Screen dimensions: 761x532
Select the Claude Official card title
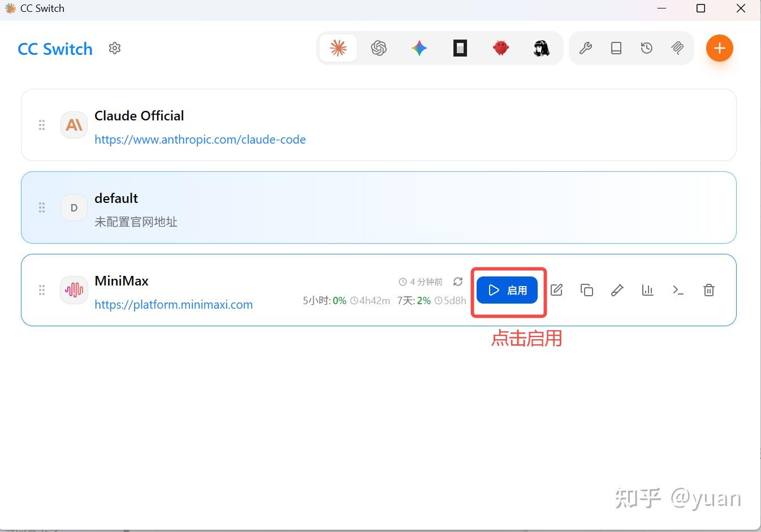pos(139,116)
